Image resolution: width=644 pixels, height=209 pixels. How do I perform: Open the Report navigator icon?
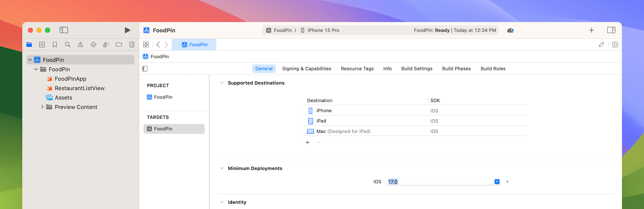pyautogui.click(x=132, y=45)
